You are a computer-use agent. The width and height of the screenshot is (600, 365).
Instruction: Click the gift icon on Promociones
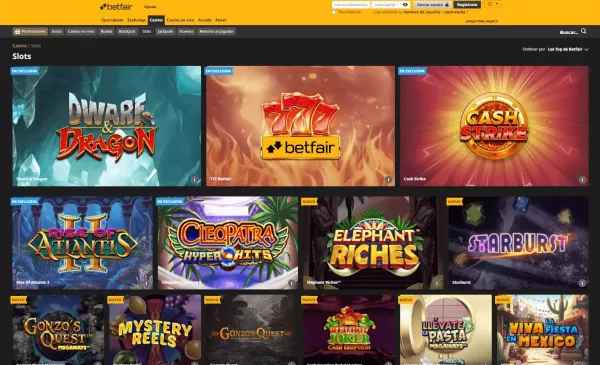17,32
